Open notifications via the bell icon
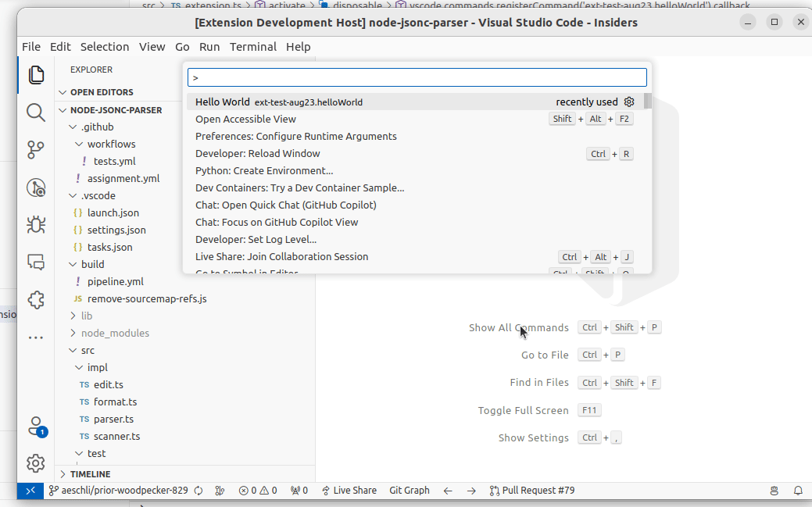 [798, 491]
